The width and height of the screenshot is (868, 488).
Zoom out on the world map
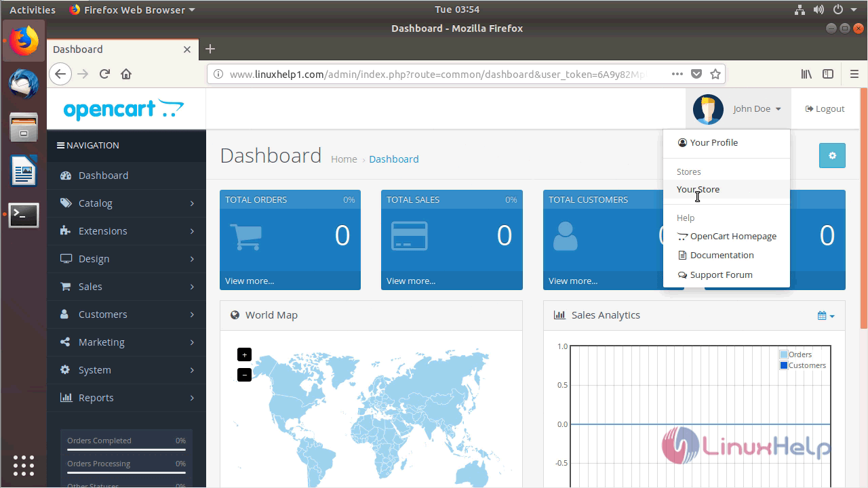(x=244, y=374)
